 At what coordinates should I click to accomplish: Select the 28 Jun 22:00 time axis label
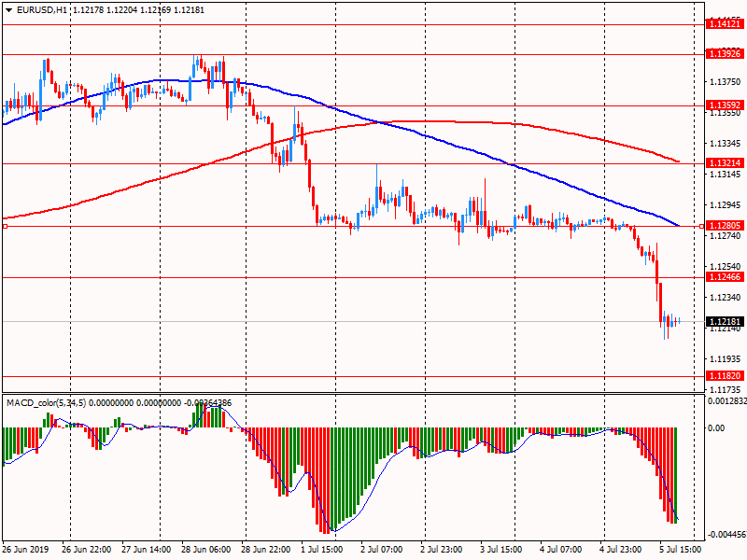click(x=266, y=549)
